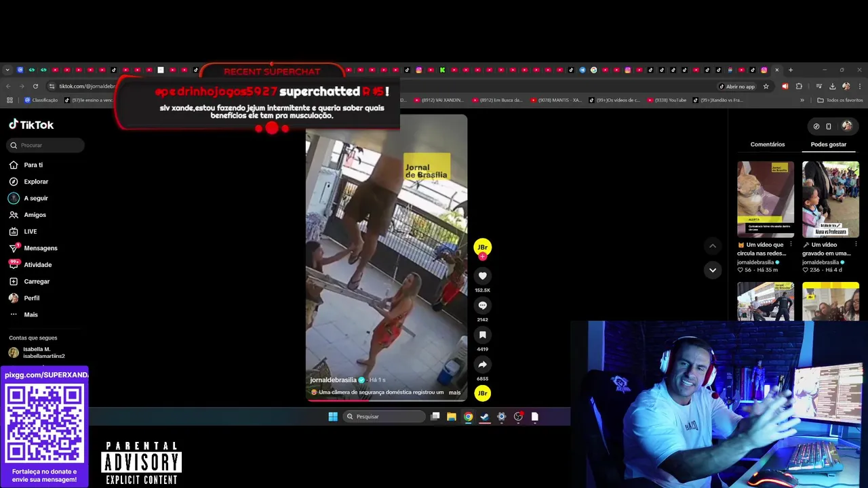Click the Procurar search field
The image size is (868, 488).
coord(46,145)
